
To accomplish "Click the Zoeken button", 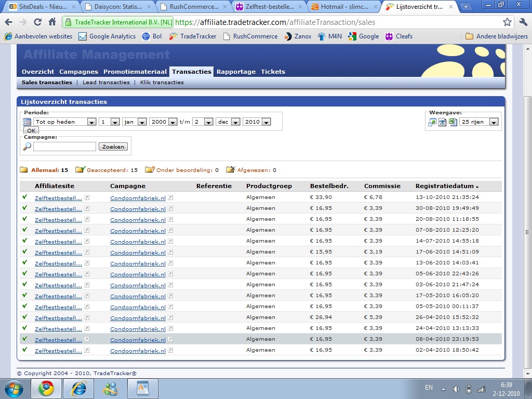I will coord(113,147).
